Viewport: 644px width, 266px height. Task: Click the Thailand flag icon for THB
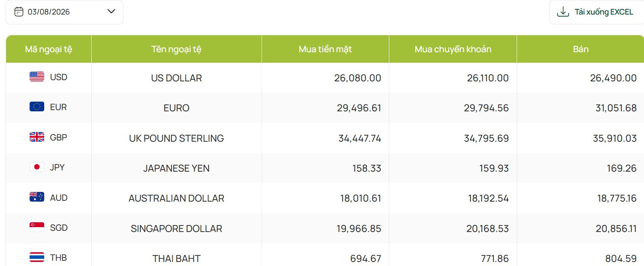tap(37, 257)
